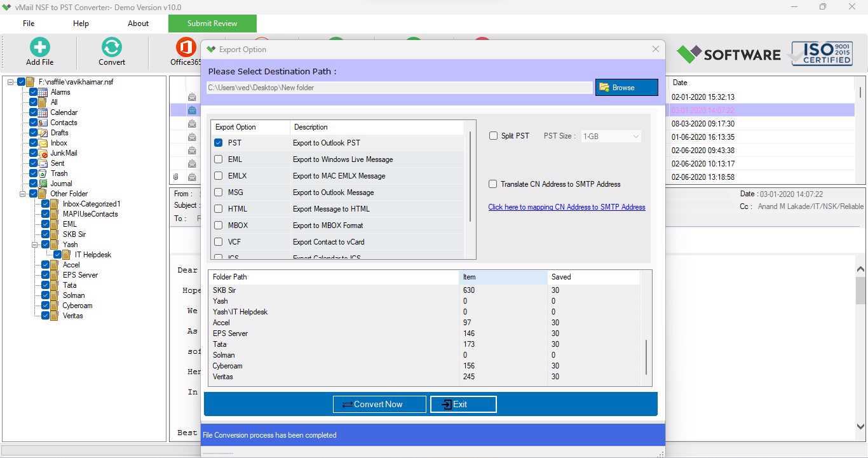
Task: Click the Browse button
Action: point(627,88)
